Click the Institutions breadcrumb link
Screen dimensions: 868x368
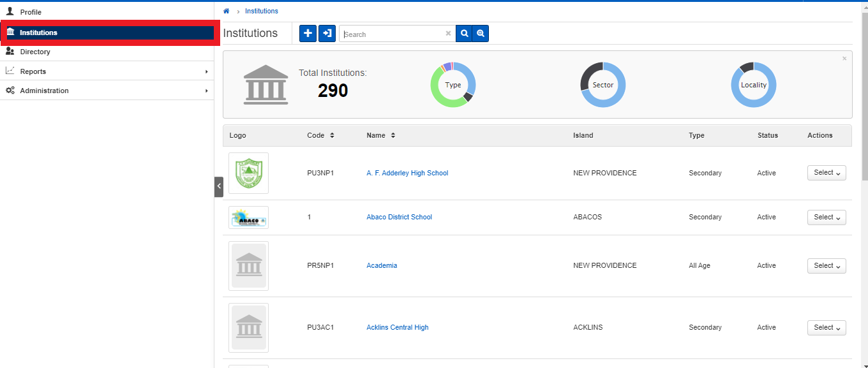pos(262,11)
